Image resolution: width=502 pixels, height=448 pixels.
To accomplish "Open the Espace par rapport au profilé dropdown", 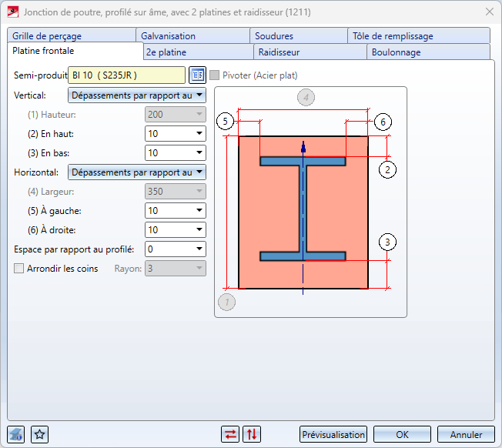I will pos(176,249).
